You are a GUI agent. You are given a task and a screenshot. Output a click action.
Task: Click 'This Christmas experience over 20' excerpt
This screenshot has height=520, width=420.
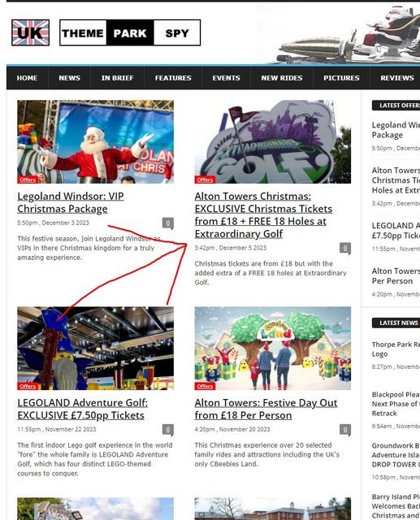[x=266, y=455]
